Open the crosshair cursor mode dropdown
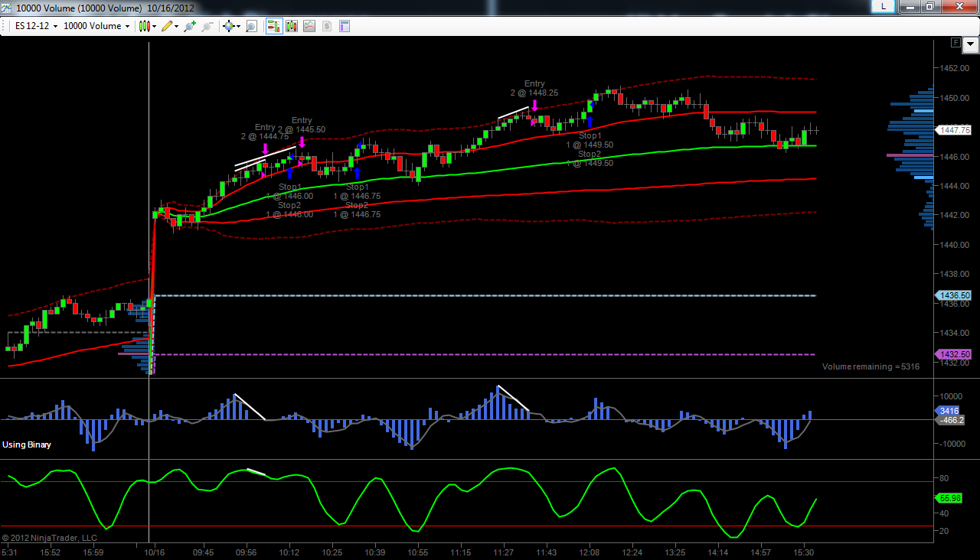 (230, 26)
